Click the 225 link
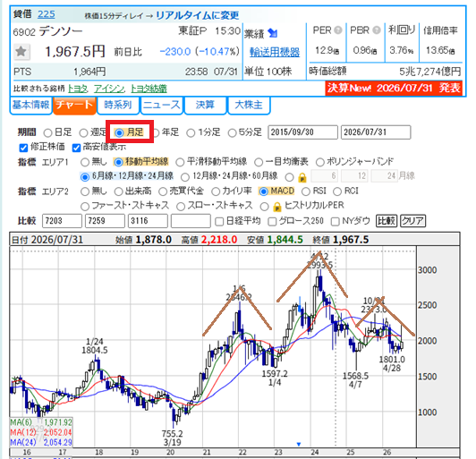The image size is (476, 459). (47, 14)
